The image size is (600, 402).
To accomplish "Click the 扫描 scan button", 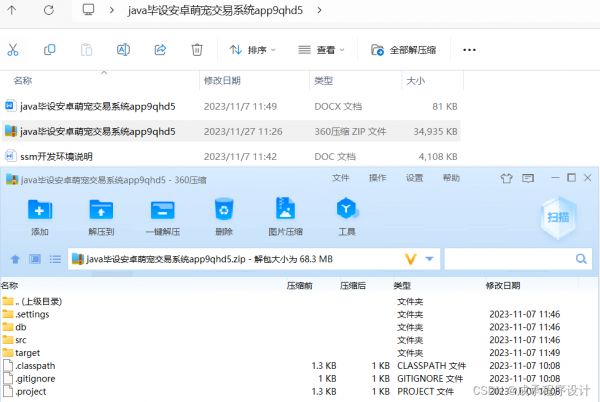I will pos(558,217).
